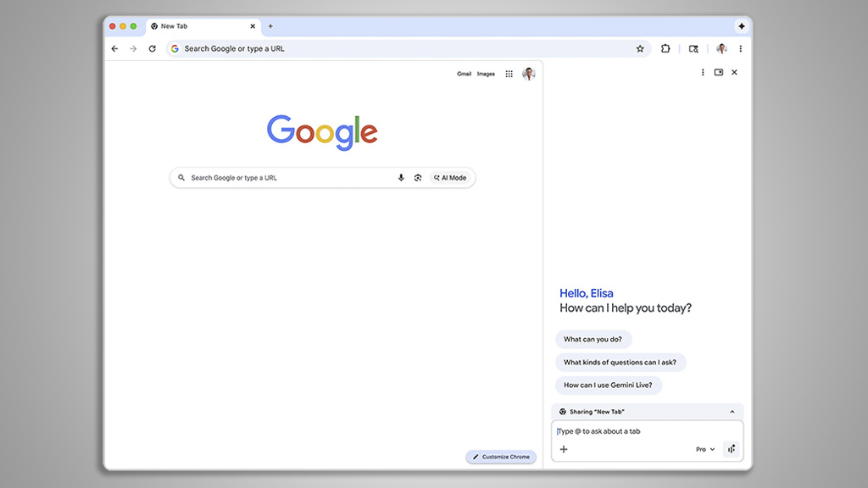Click the "Type @ to ask about a tab" field
Screen dimensions: 868x488
pos(627,431)
